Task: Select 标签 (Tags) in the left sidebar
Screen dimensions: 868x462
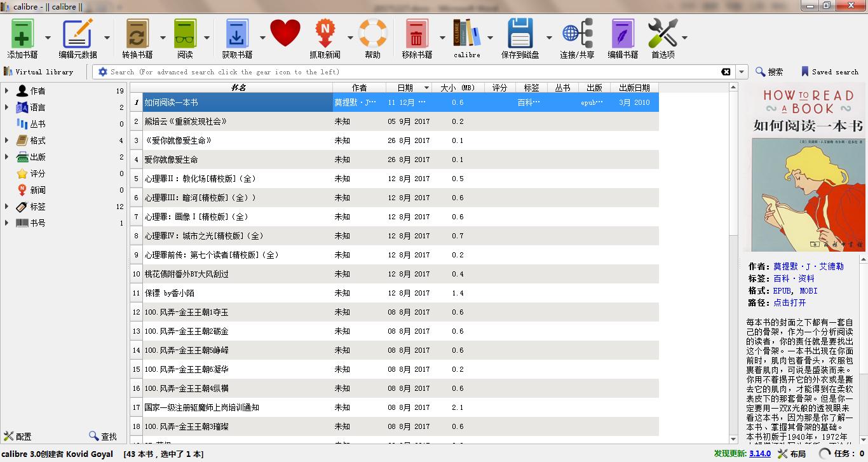Action: point(38,207)
